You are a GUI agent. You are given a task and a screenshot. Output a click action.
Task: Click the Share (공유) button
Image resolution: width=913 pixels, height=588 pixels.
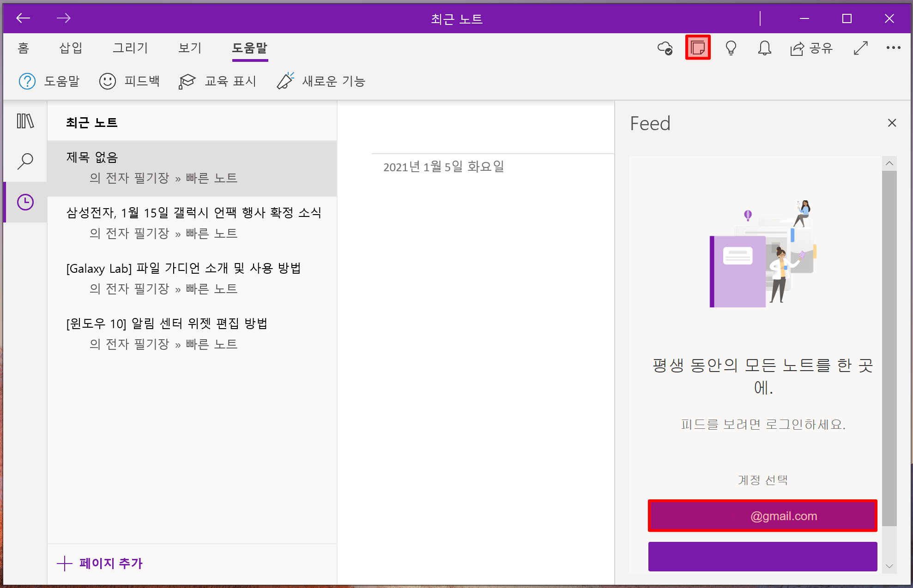point(811,48)
